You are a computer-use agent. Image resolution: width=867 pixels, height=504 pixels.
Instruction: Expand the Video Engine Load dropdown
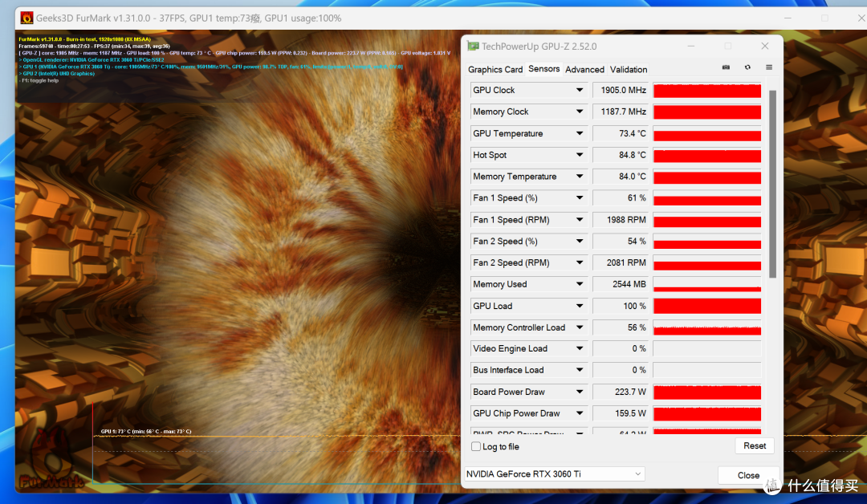pyautogui.click(x=580, y=348)
